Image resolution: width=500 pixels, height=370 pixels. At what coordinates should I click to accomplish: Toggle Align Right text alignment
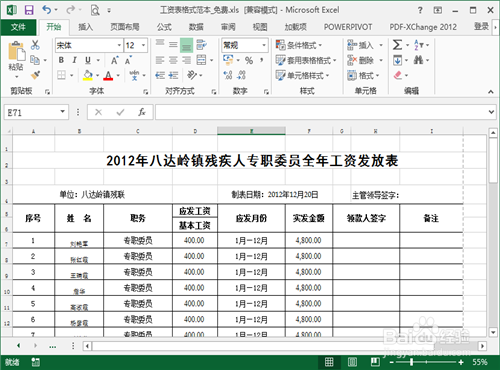(187, 60)
